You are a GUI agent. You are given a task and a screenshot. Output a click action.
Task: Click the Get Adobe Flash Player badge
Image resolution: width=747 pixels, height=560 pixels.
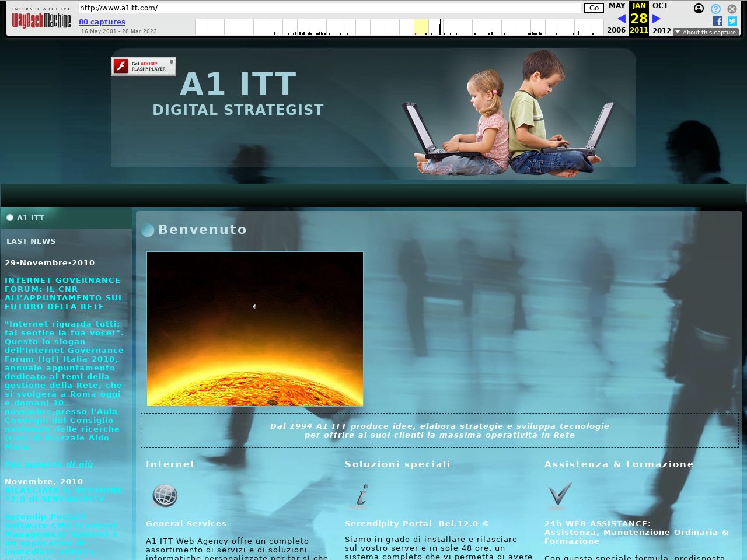(x=144, y=66)
